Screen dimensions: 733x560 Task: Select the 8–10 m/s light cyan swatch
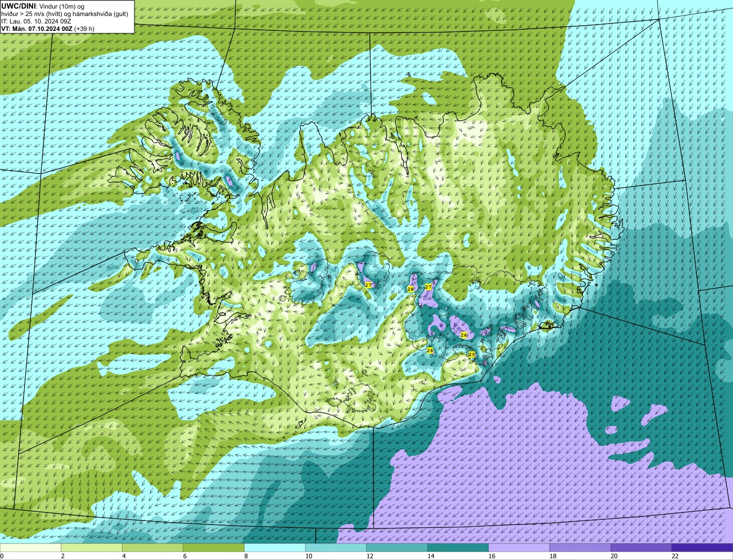(275, 547)
